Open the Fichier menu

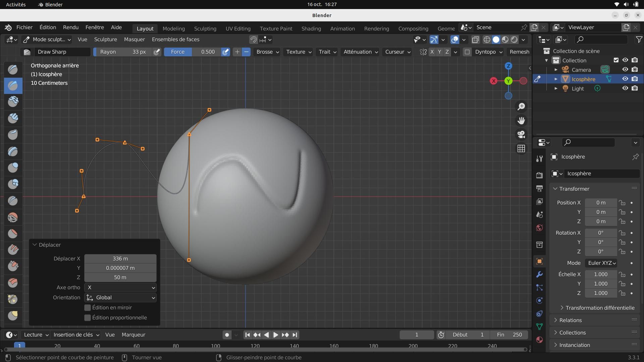tap(24, 27)
